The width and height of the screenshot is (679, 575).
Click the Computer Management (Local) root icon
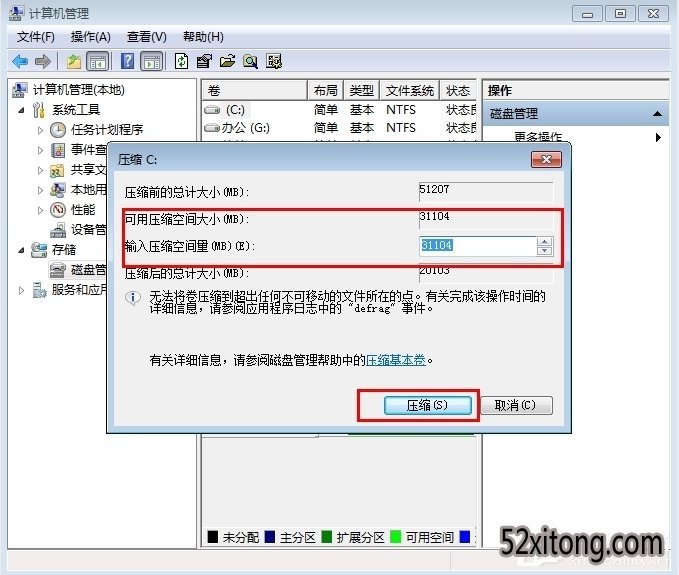coord(19,90)
